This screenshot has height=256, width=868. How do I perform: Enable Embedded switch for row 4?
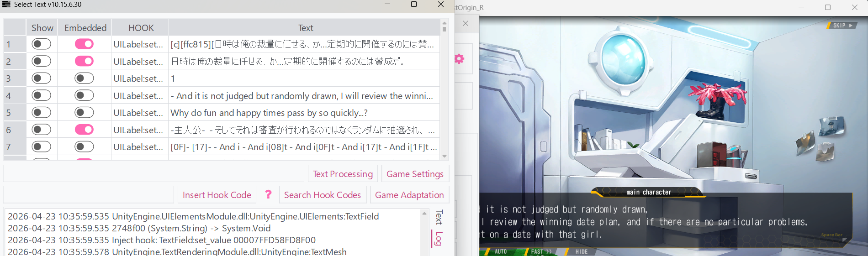tap(84, 95)
